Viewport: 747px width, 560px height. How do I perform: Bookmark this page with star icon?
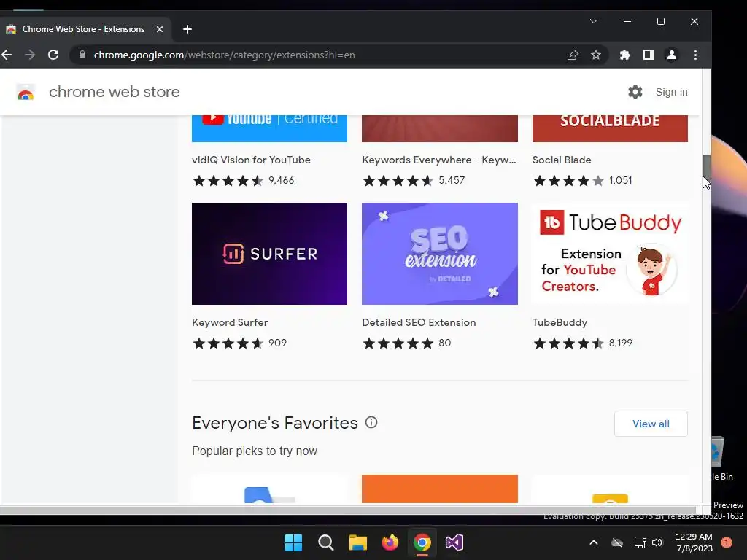tap(596, 55)
